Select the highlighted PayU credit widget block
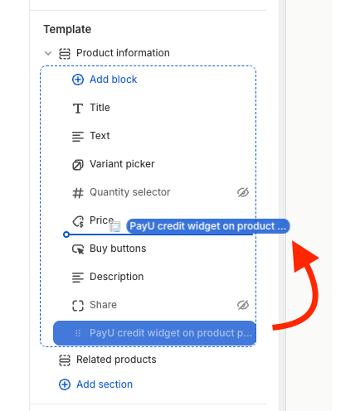 tap(154, 333)
